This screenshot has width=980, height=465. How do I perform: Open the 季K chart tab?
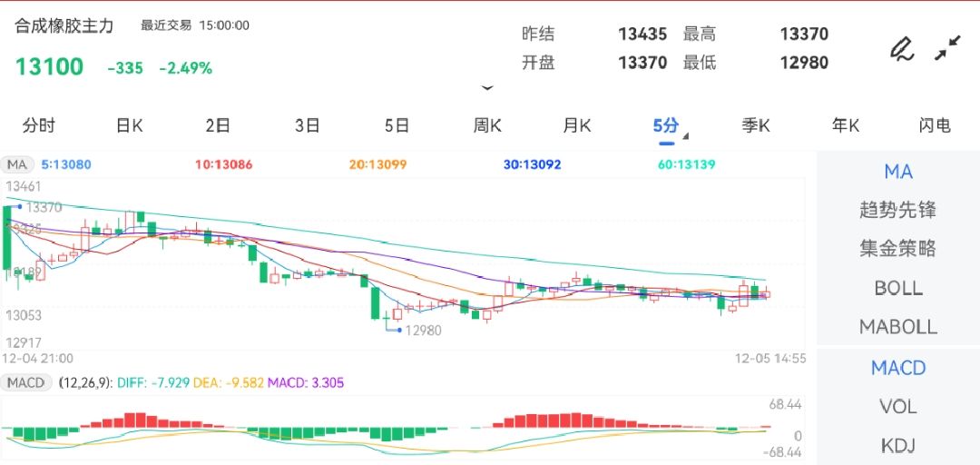756,126
